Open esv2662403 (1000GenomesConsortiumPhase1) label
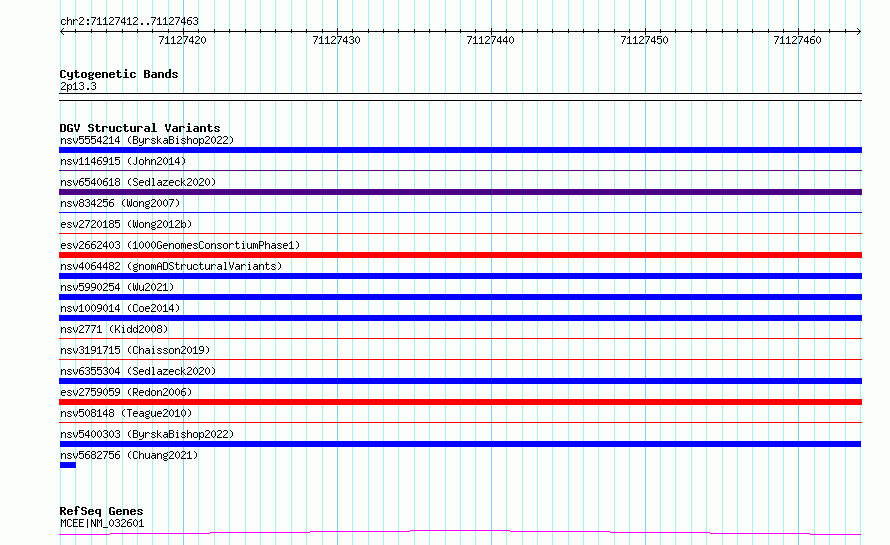Viewport: 890px width, 545px height. pos(180,245)
